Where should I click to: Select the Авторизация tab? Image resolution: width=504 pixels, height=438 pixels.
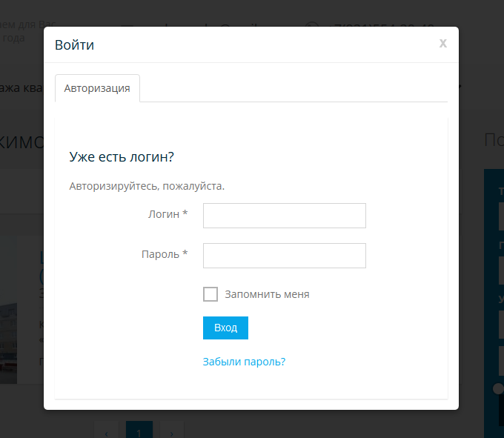pos(97,88)
